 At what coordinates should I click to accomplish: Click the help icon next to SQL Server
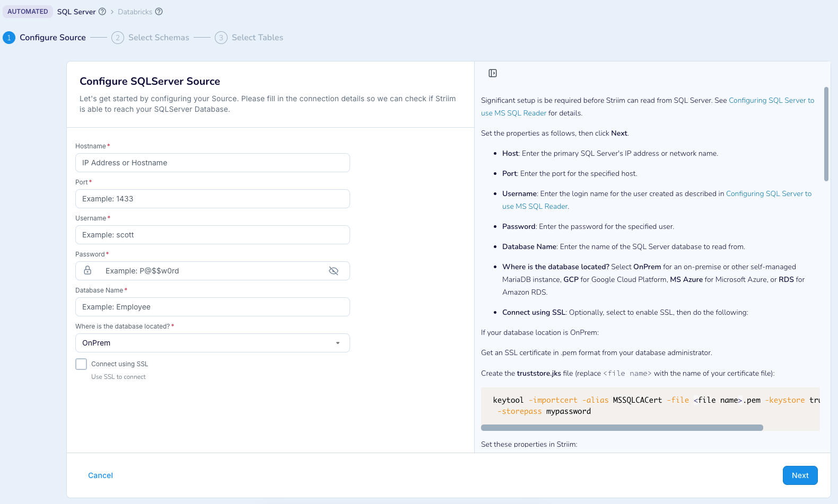coord(102,12)
